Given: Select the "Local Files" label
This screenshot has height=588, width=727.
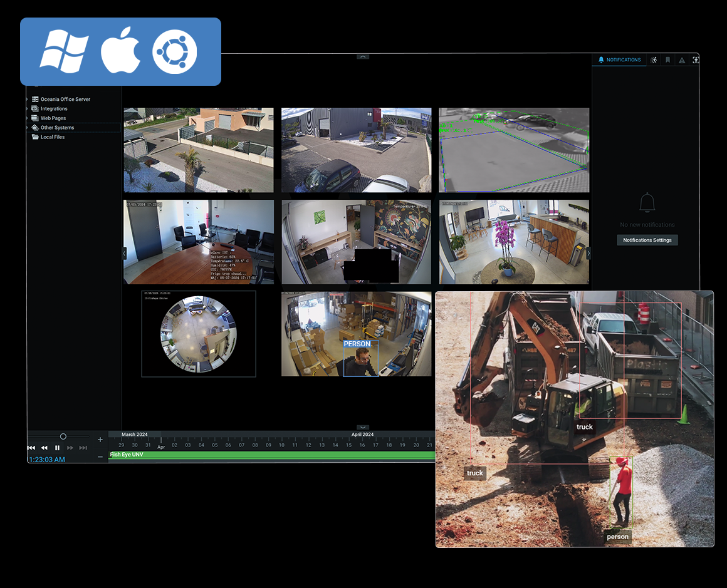Looking at the screenshot, I should (53, 137).
